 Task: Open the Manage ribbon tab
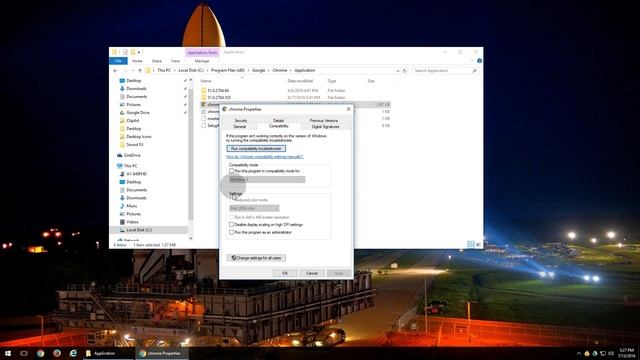pyautogui.click(x=202, y=61)
